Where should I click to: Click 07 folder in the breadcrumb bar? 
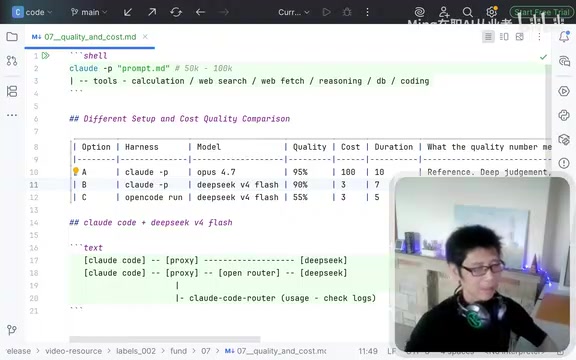[x=205, y=351]
